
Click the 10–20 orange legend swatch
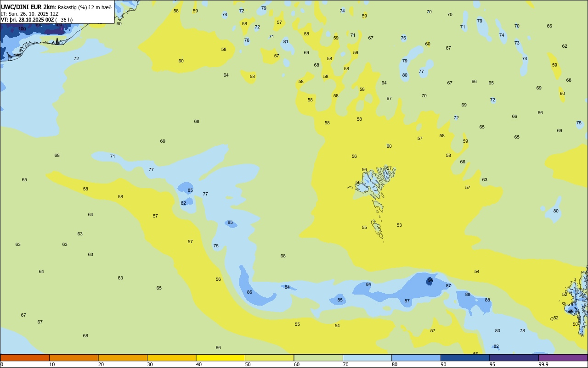(74, 357)
